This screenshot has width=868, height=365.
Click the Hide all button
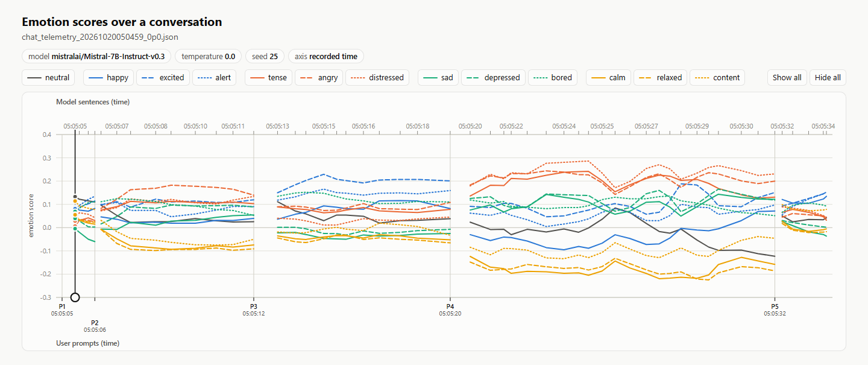(x=828, y=77)
